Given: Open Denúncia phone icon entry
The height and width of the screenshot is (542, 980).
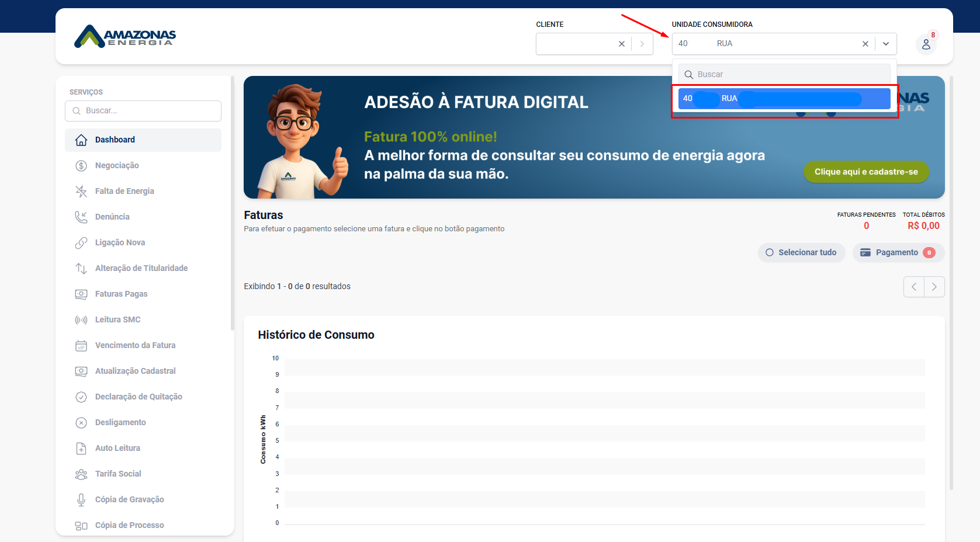Looking at the screenshot, I should [x=81, y=217].
